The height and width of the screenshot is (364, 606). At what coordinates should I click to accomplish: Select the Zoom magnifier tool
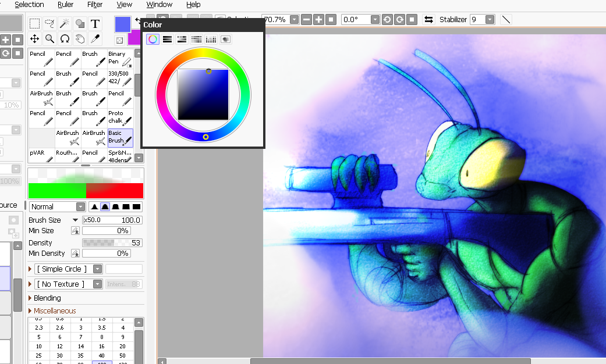tap(49, 38)
